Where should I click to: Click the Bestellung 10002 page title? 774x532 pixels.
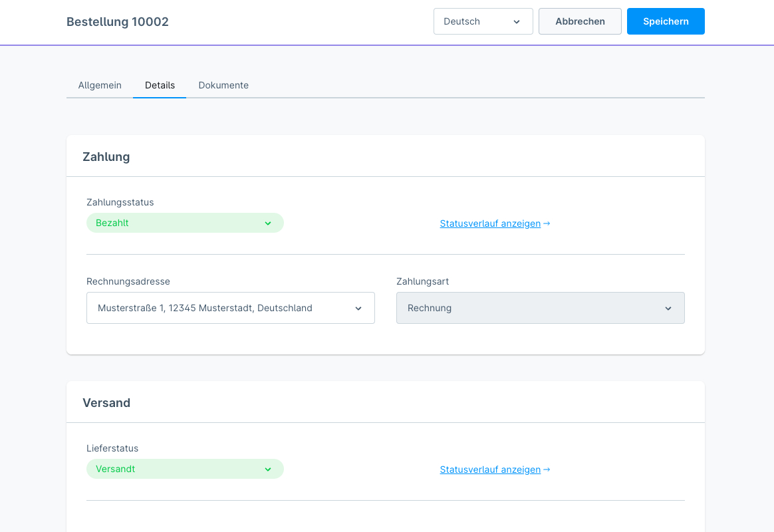118,22
